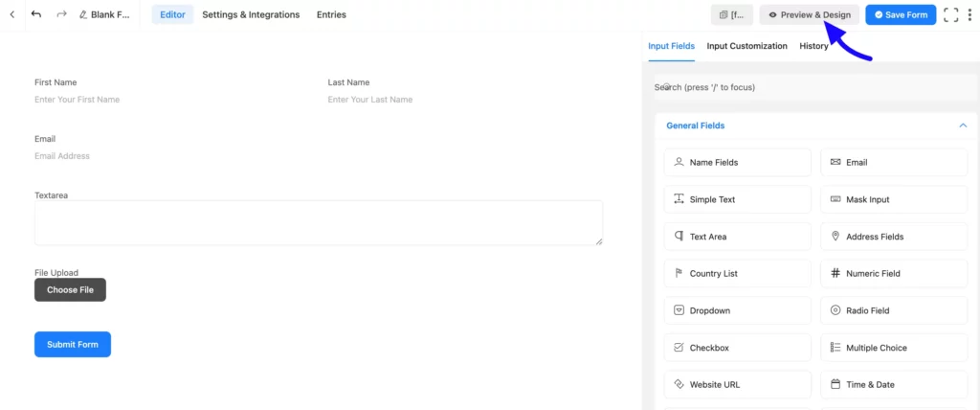Insert a Multiple Choice field
This screenshot has height=410, width=980.
click(893, 348)
